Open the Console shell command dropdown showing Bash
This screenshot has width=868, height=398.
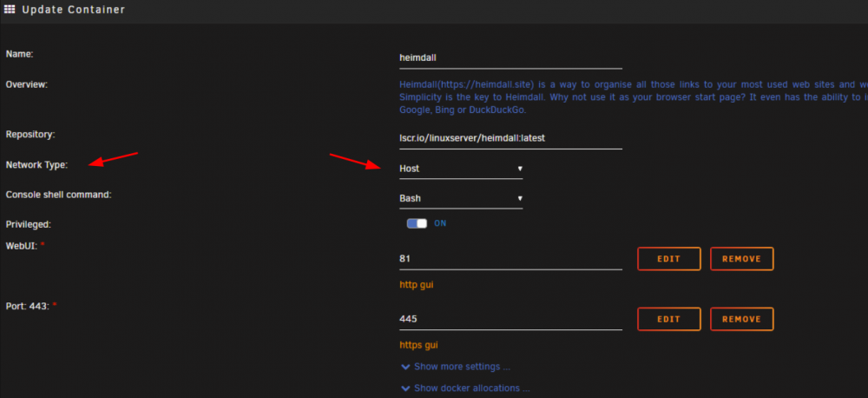tap(461, 198)
